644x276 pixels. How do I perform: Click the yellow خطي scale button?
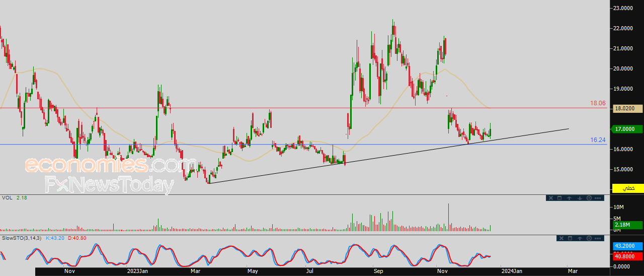pos(627,188)
